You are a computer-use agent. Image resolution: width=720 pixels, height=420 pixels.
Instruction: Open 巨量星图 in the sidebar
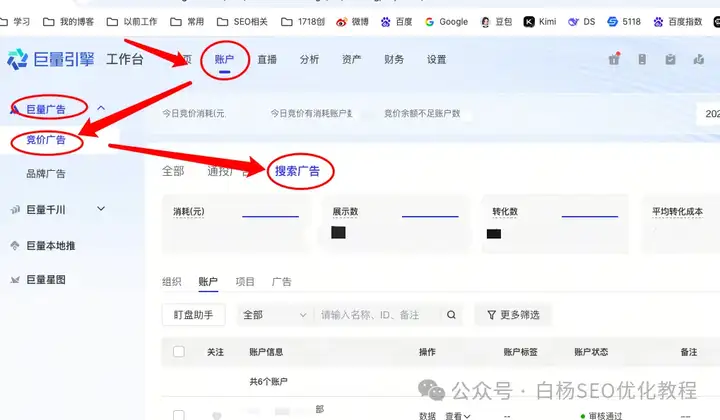tap(46, 280)
